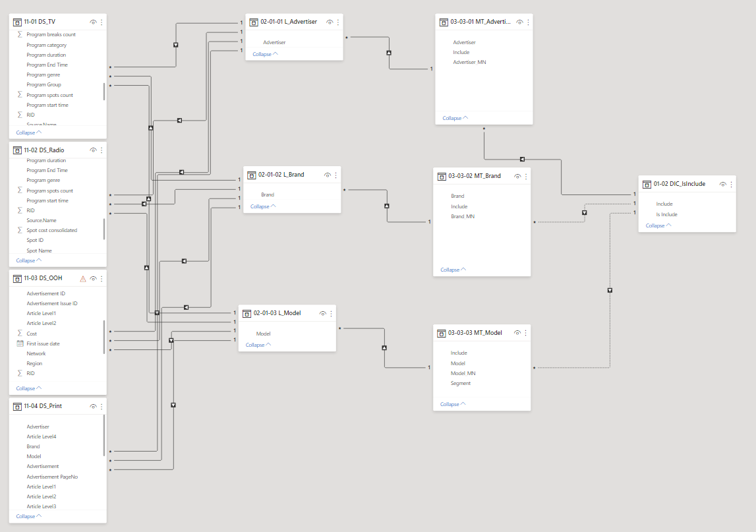This screenshot has width=756, height=532.
Task: Open more options for 03-03-03 MT_Model
Action: click(525, 333)
